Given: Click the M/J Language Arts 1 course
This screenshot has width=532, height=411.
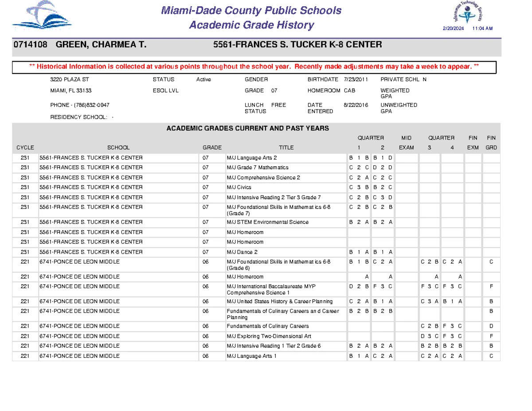Looking at the screenshot, I should pyautogui.click(x=251, y=356).
